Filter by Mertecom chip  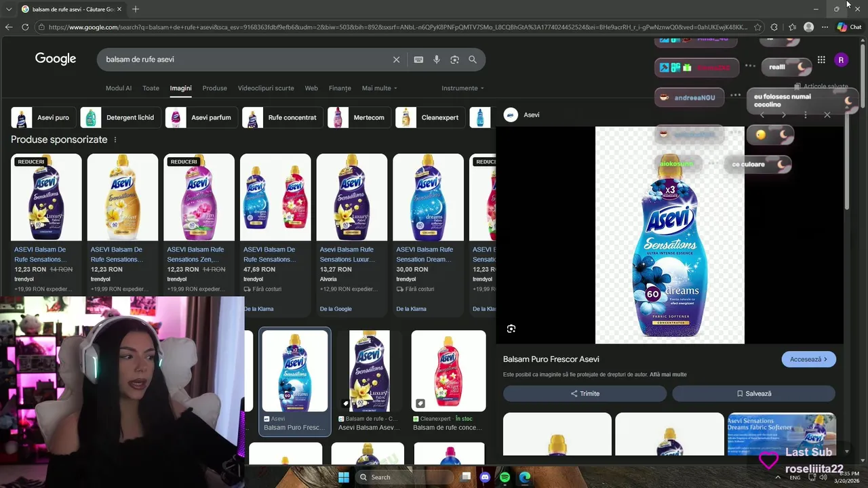pos(359,117)
